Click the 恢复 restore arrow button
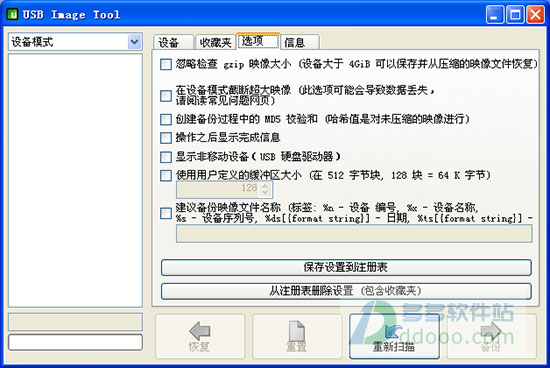550x368 pixels. pyautogui.click(x=200, y=336)
